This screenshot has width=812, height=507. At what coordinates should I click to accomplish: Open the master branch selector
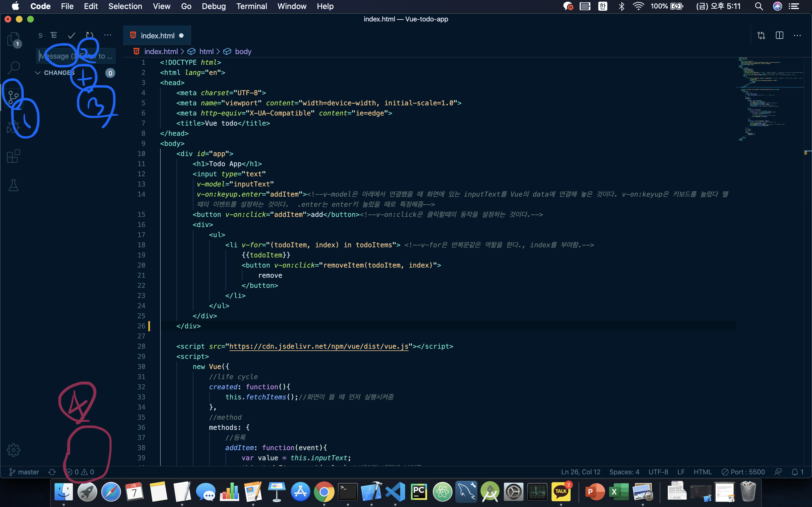(x=24, y=472)
